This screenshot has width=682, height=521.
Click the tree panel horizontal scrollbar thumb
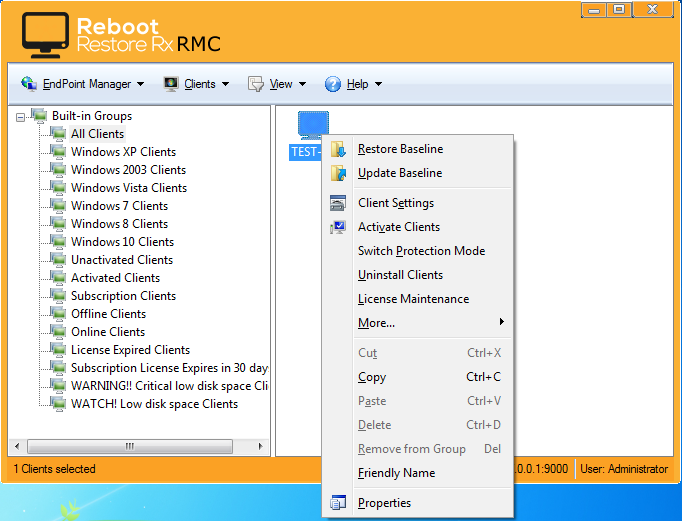pos(130,446)
